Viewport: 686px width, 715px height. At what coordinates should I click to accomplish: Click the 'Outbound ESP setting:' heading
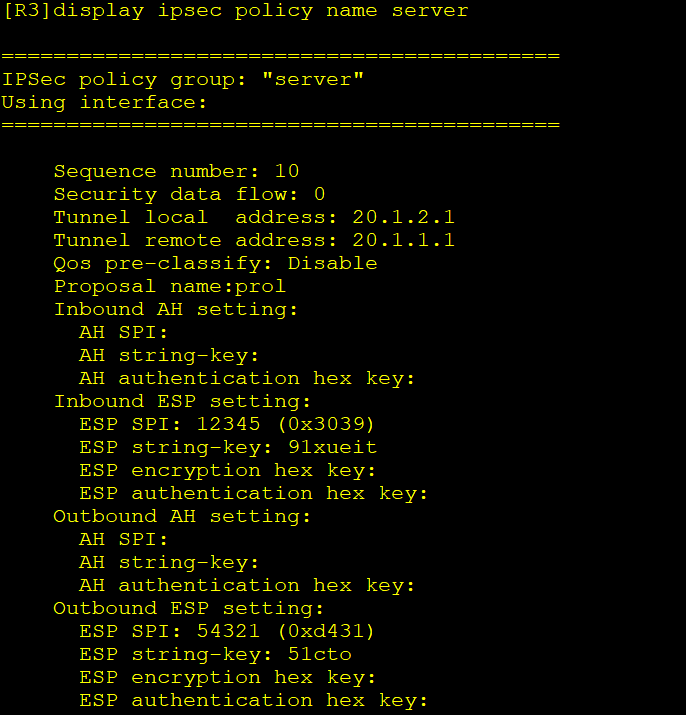coord(188,608)
